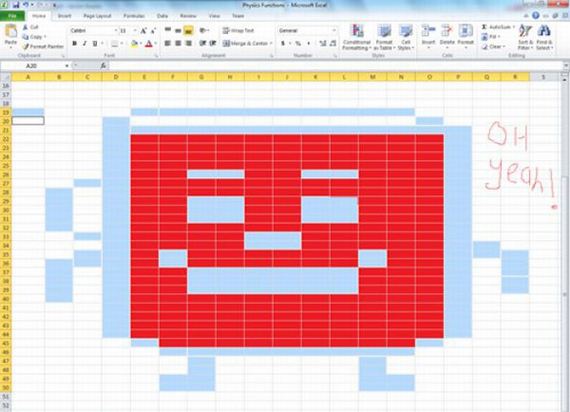Toggle Underline formatting
Screen dimensions: 570x412
point(95,43)
